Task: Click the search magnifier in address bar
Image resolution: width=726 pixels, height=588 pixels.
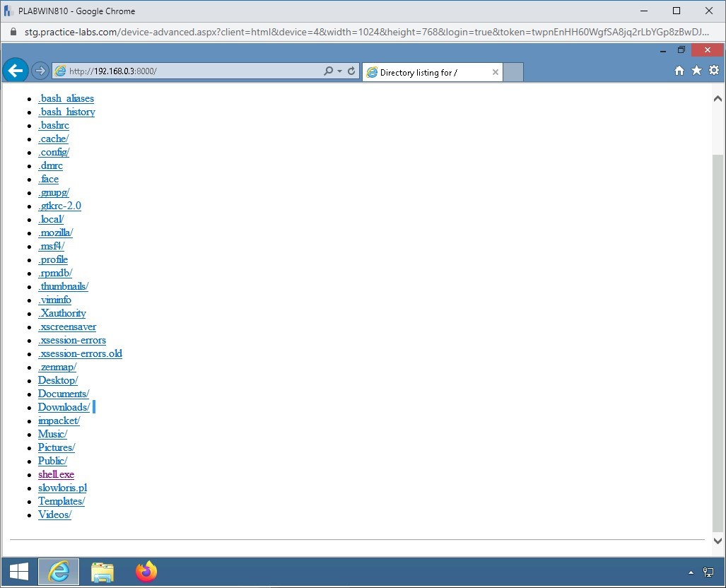Action: click(x=328, y=71)
